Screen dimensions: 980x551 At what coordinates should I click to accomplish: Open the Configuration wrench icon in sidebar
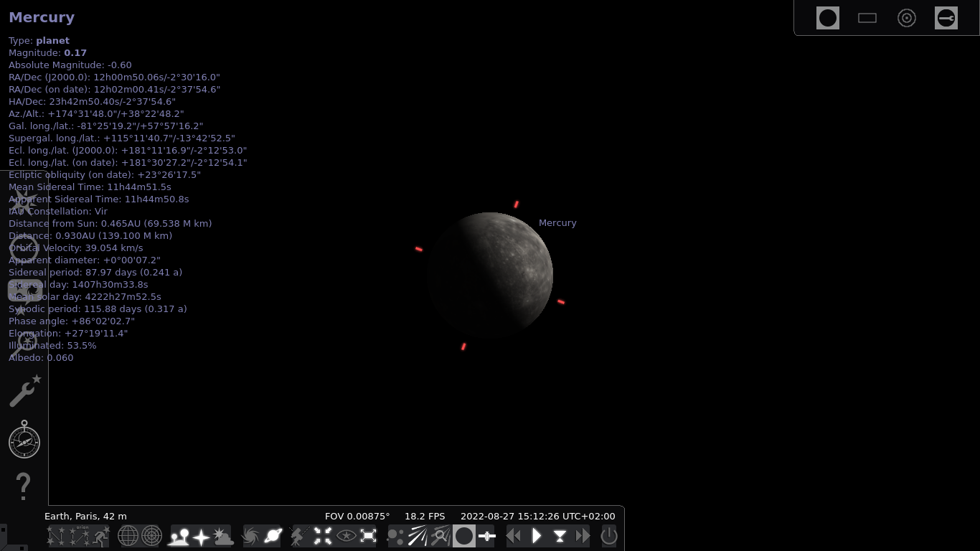24,392
